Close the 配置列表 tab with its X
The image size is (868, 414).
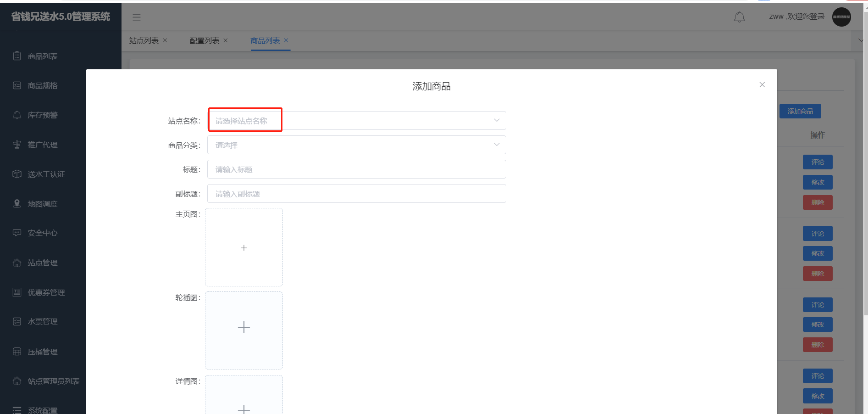[x=226, y=40]
